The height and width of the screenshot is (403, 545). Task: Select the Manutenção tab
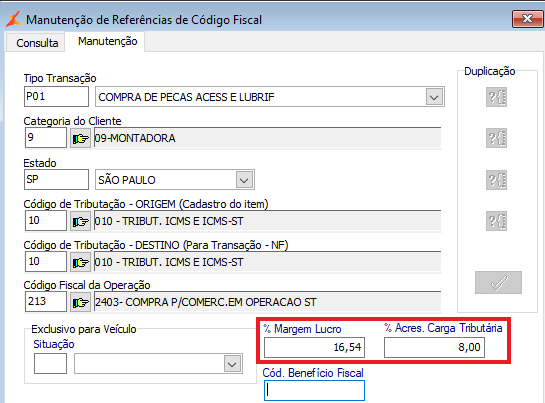pyautogui.click(x=108, y=41)
